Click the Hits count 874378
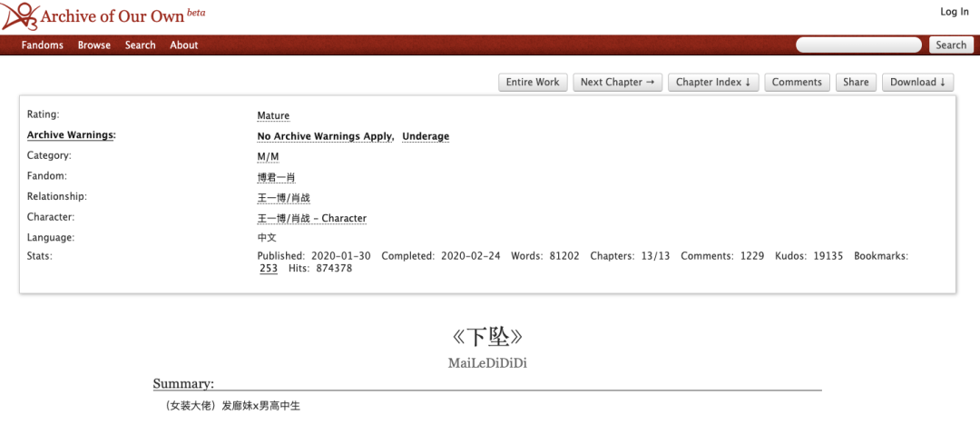The width and height of the screenshot is (980, 425). pyautogui.click(x=335, y=269)
